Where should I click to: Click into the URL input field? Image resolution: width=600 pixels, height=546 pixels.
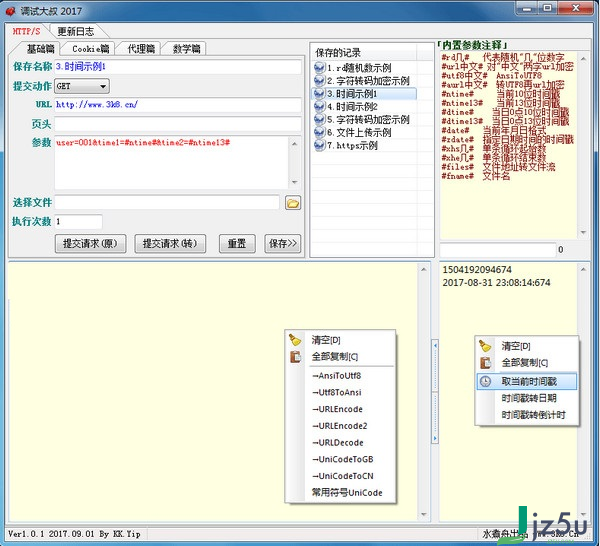[x=177, y=104]
